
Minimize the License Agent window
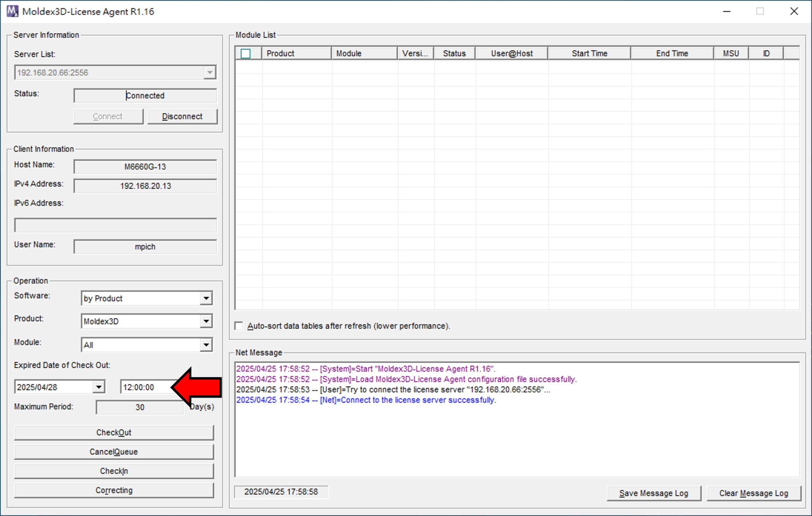[727, 11]
